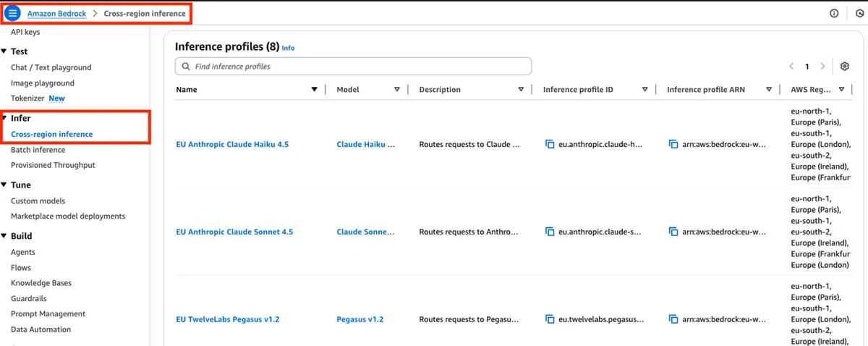Go to next page arrow in pagination
Viewport: 868px width, 346px height.
pyautogui.click(x=822, y=67)
